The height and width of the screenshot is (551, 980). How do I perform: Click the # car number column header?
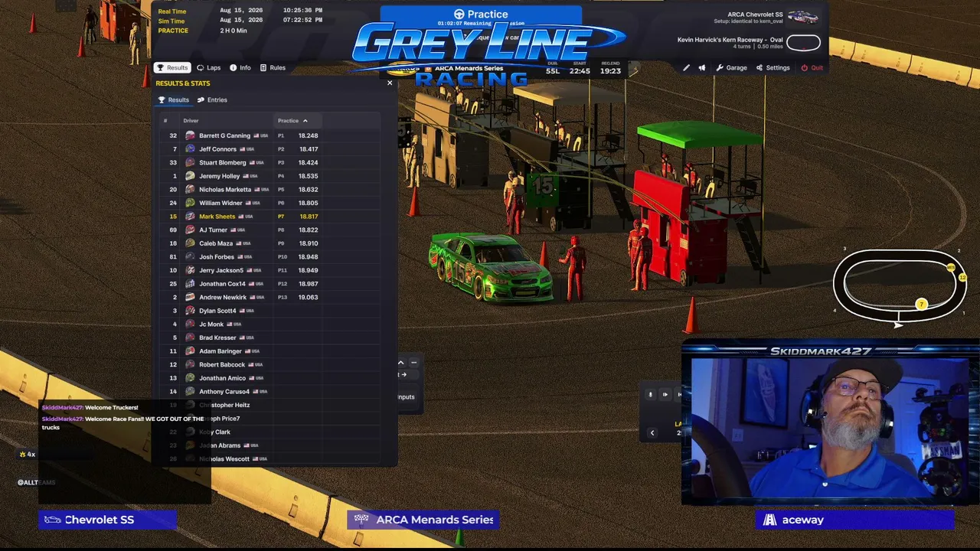click(165, 121)
